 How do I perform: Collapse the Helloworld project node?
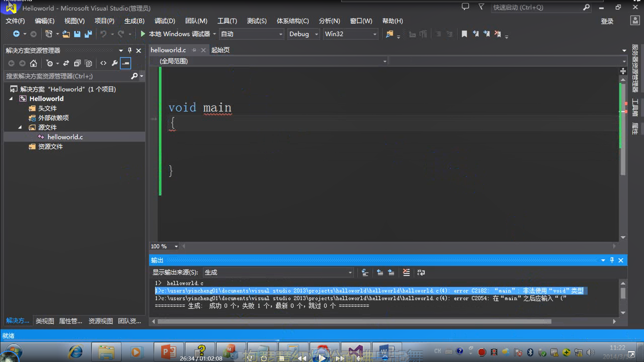click(11, 99)
